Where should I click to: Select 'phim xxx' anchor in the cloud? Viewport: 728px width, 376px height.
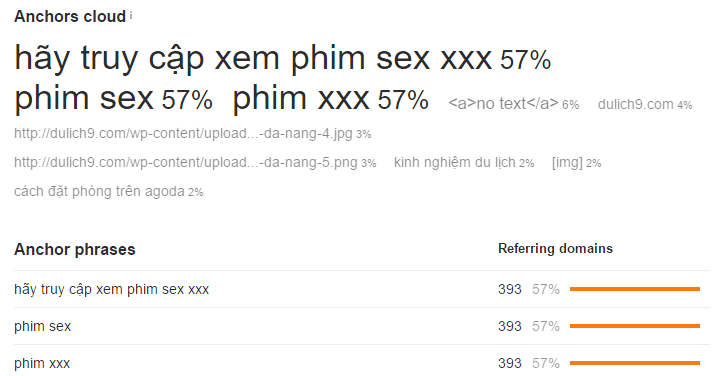click(301, 99)
